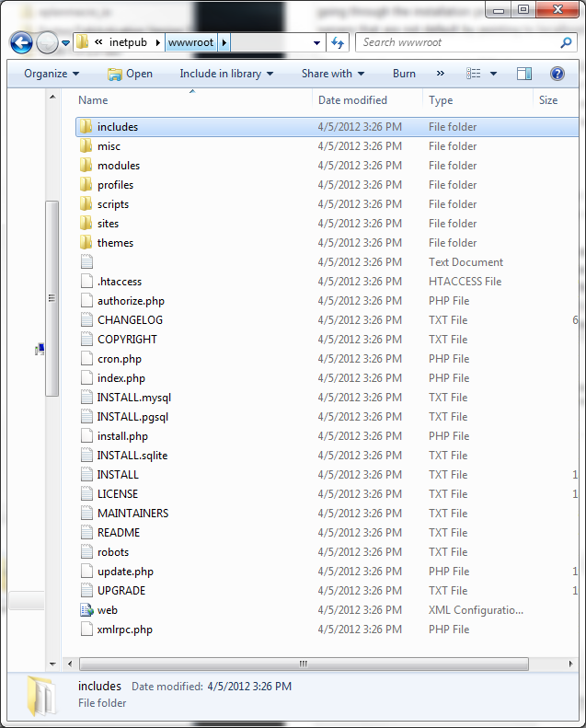Select the themes folder icon
This screenshot has height=728, width=586.
point(86,243)
